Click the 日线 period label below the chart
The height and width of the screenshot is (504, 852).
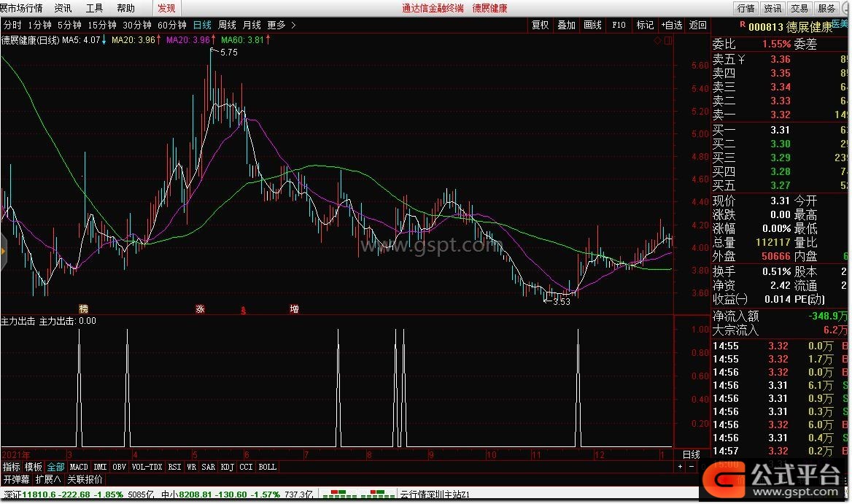[692, 454]
